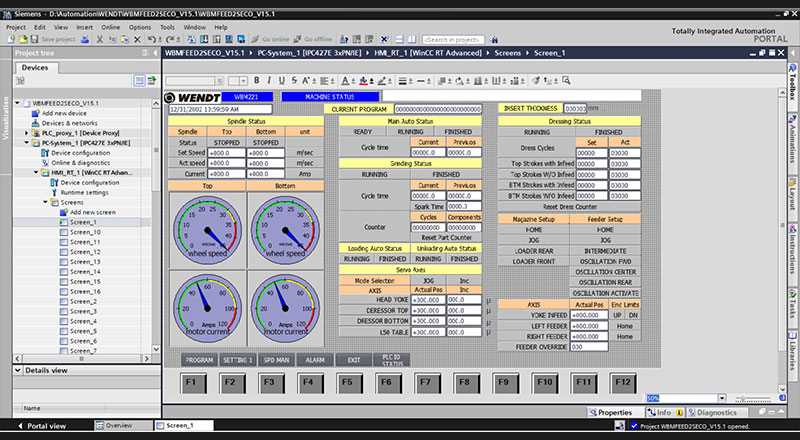Open the Insert menu
The height and width of the screenshot is (440, 800).
(85, 28)
